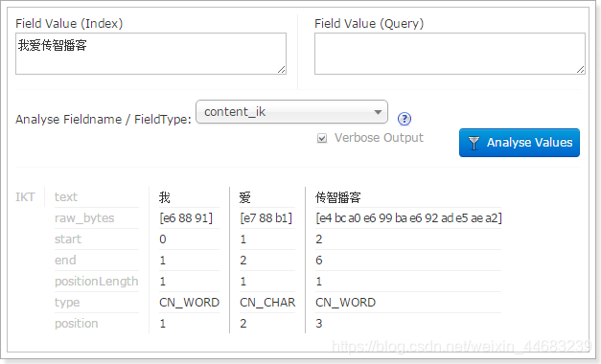Toggle the Verbose Output checkbox
601x364 pixels.
click(x=322, y=138)
